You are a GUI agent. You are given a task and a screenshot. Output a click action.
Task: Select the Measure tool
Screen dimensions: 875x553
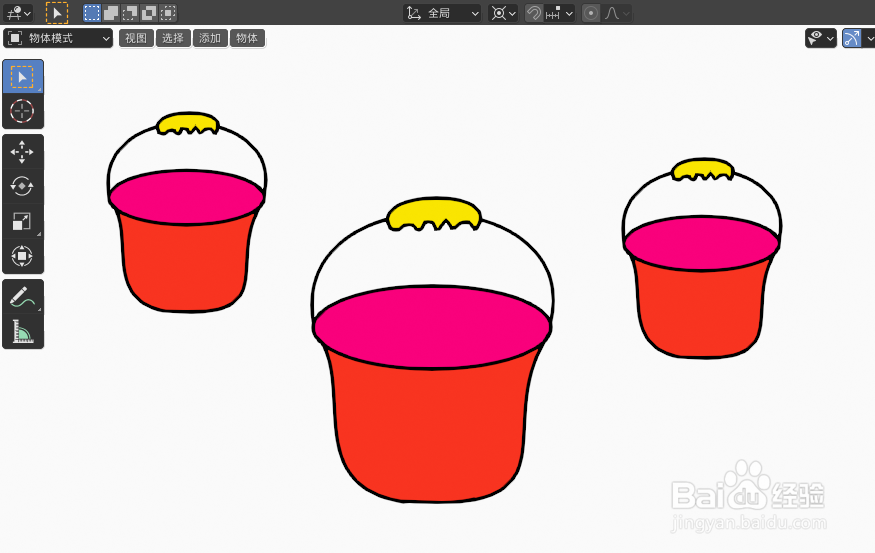tap(23, 331)
